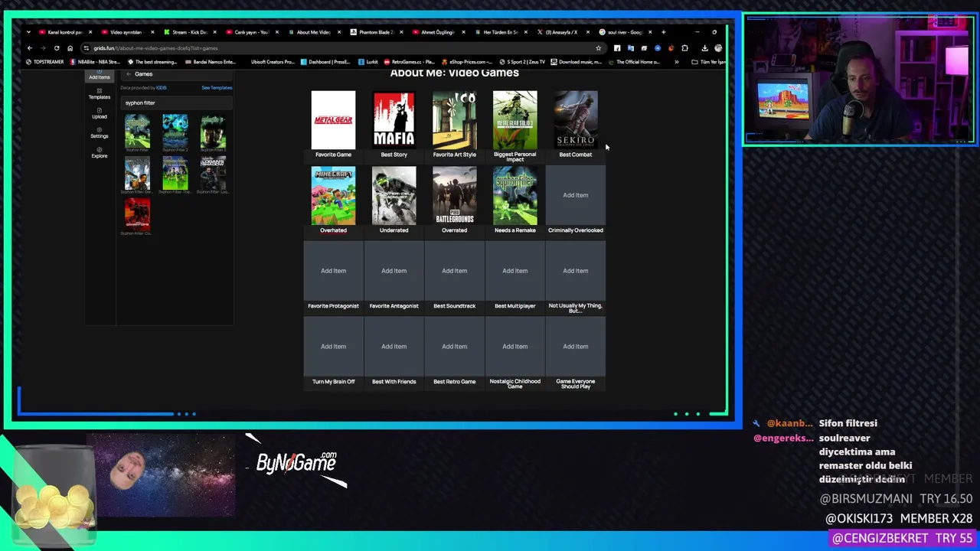Switch to the Phantom Blade tab
The image size is (980, 551).
pyautogui.click(x=377, y=32)
